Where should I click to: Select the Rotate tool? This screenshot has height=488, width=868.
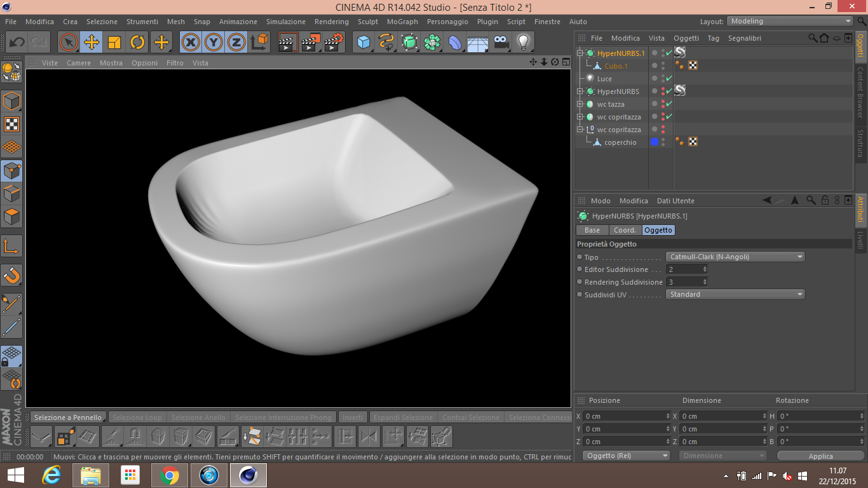[137, 43]
